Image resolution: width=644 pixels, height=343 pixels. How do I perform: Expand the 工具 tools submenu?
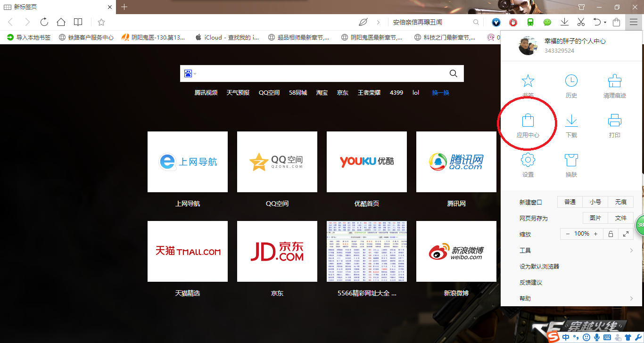575,250
